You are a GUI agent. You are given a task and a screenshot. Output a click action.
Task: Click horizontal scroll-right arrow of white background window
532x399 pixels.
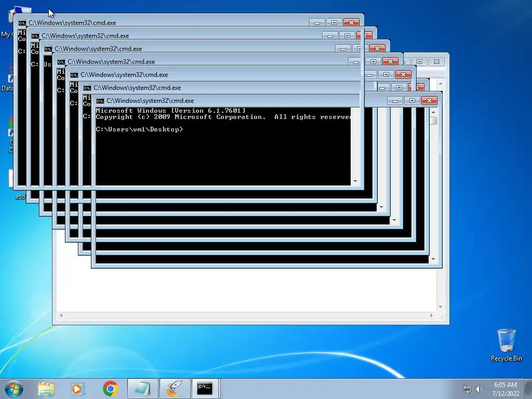click(x=432, y=315)
